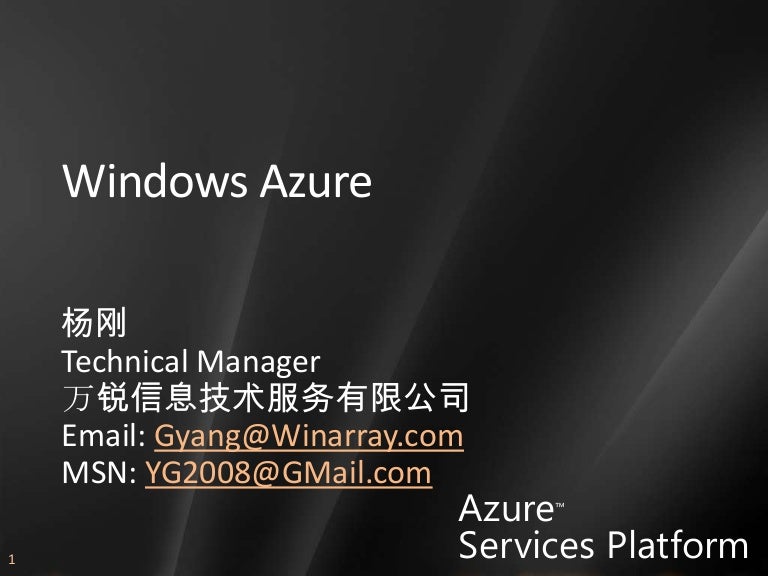Open the Gyang@Winarray.com email link
The image size is (768, 576).
coord(309,435)
